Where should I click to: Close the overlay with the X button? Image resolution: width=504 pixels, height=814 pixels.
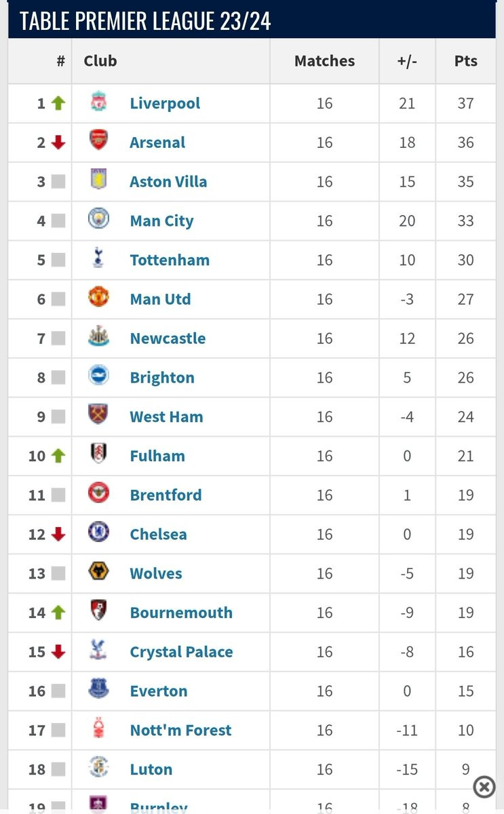click(484, 786)
